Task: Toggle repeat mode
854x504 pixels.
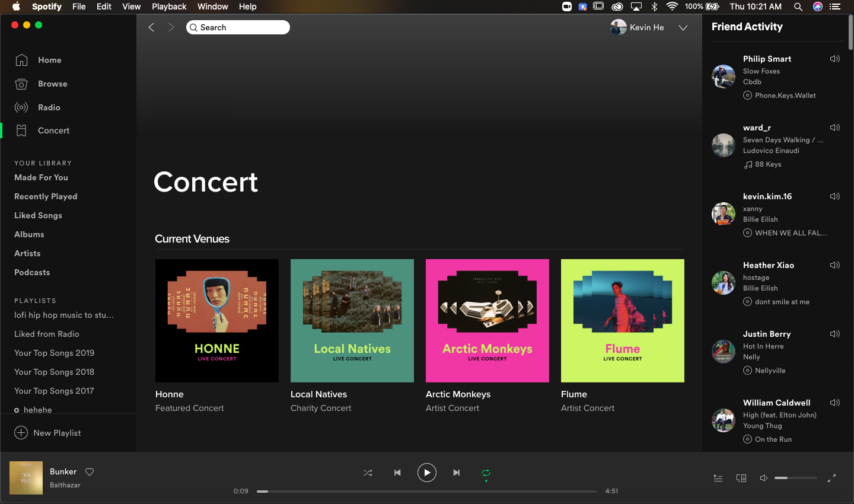Action: pos(486,473)
